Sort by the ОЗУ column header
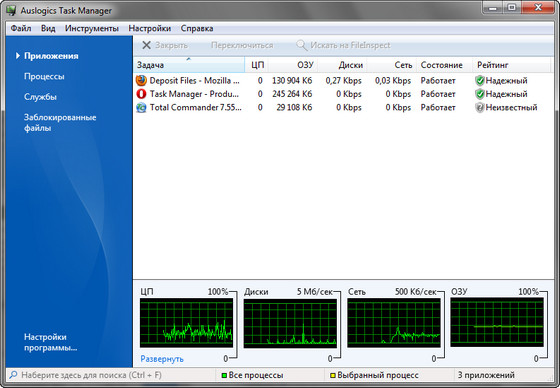This screenshot has width=560, height=388. (x=294, y=65)
